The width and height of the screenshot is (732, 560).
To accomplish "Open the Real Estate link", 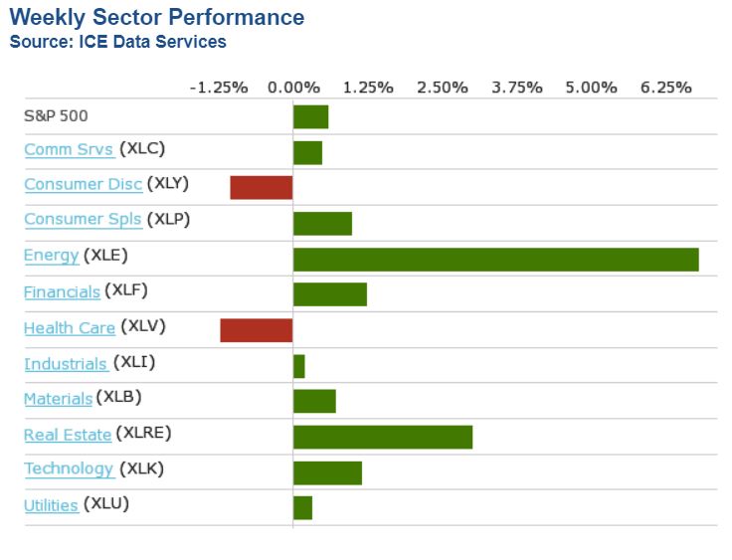I will 67,435.
